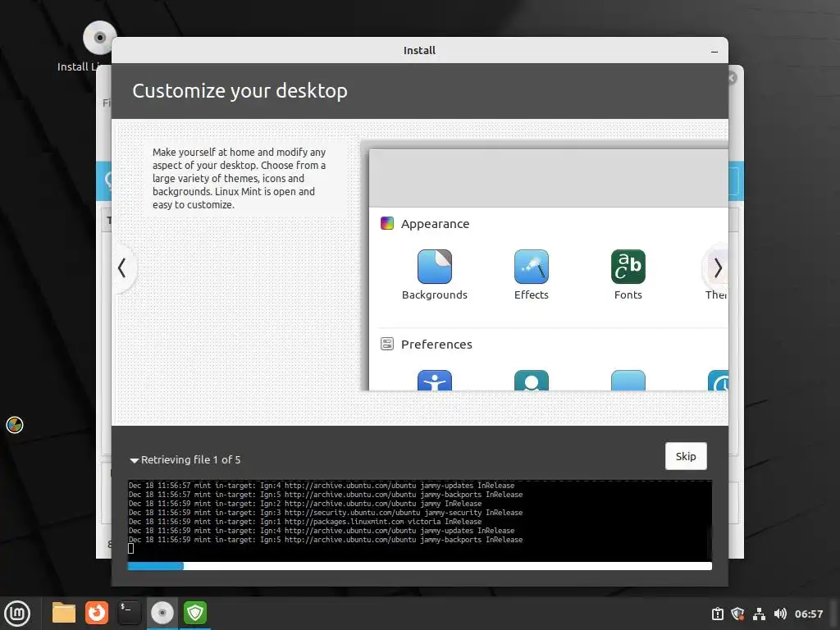
Task: Click the round colorful icon on desktop edge
Action: tap(15, 425)
